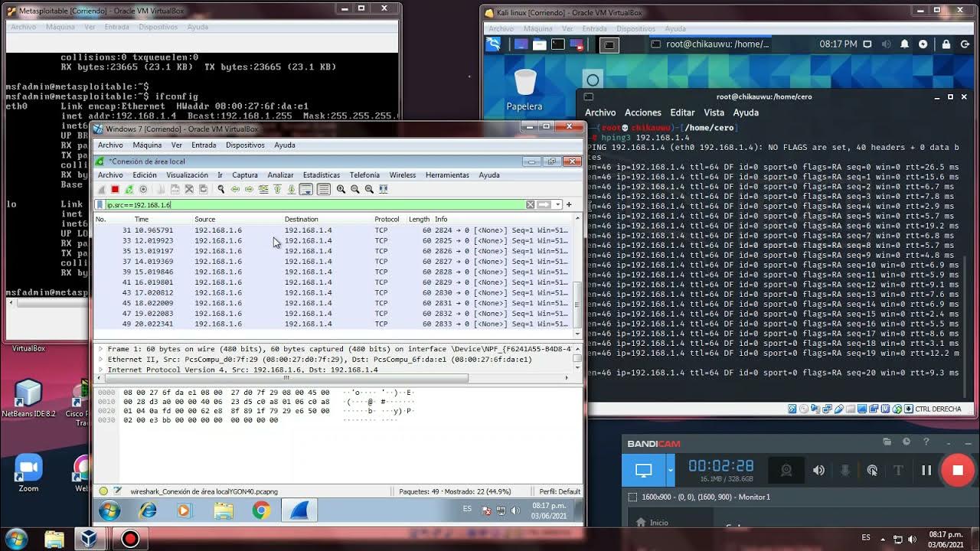This screenshot has width=980, height=551.
Task: Zoom in packet list text
Action: coord(341,189)
